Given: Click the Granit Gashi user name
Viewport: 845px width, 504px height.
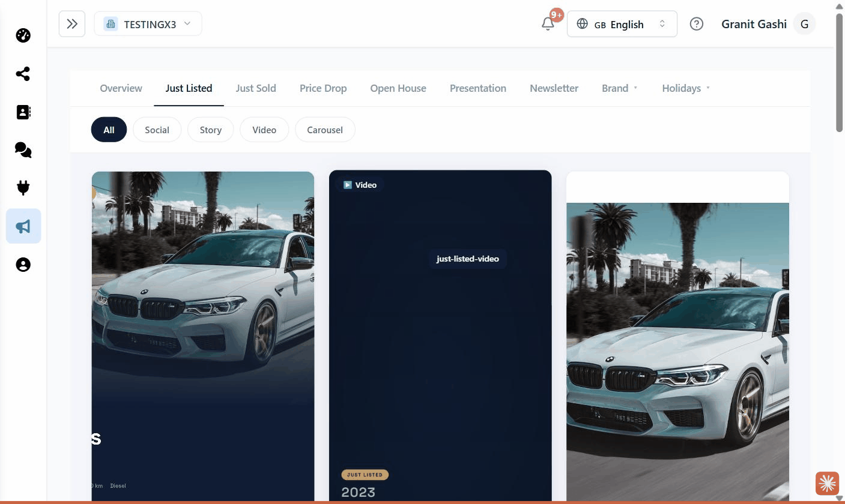Looking at the screenshot, I should [x=754, y=24].
